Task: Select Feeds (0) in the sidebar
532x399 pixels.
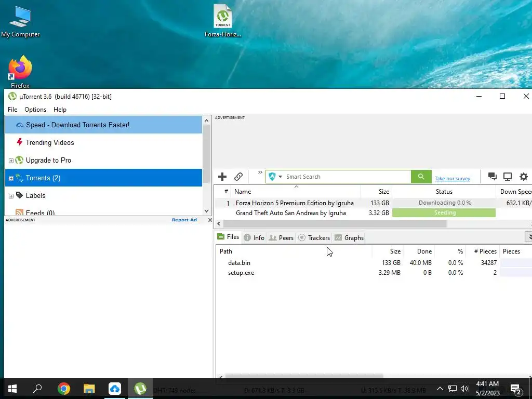Action: (103, 212)
